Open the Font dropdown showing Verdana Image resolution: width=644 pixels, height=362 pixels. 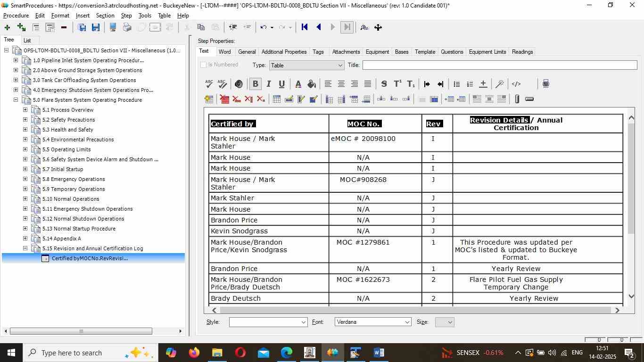click(373, 322)
